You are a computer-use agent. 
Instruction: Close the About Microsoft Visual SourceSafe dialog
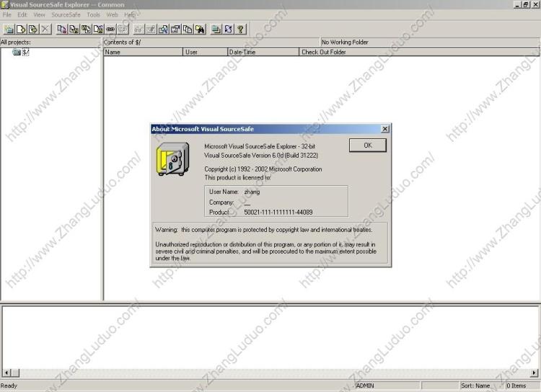point(385,129)
